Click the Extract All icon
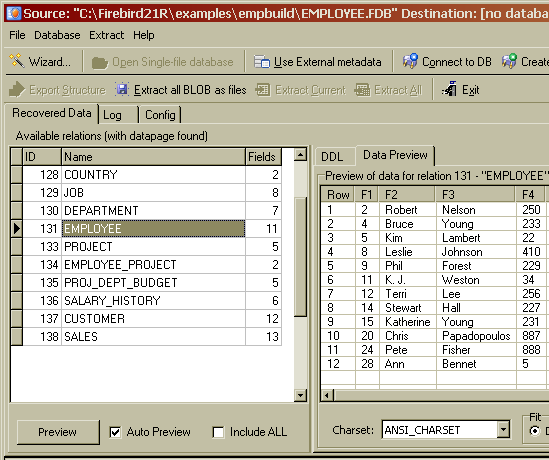549x460 pixels. pos(362,90)
